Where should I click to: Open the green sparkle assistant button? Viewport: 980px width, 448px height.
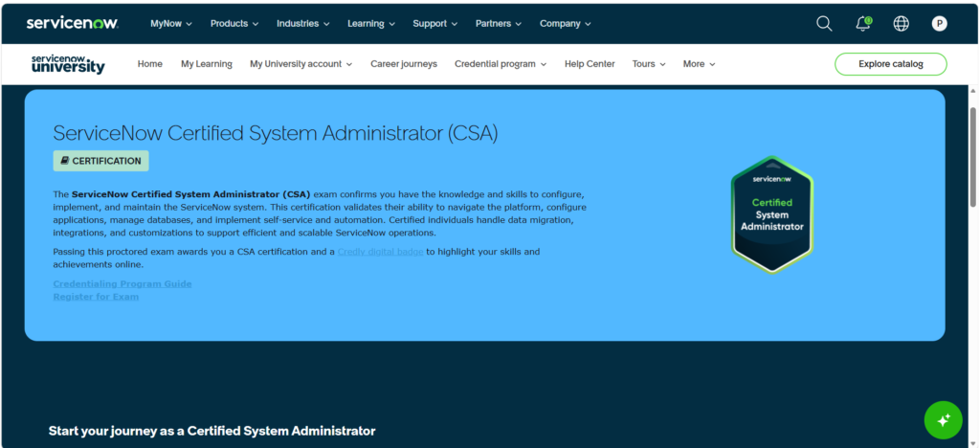tap(943, 420)
